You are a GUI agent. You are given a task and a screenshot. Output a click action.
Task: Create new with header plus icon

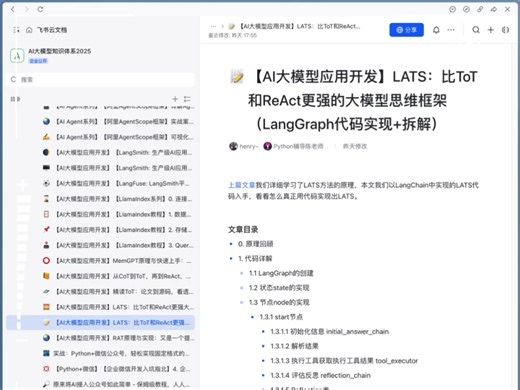click(x=491, y=30)
